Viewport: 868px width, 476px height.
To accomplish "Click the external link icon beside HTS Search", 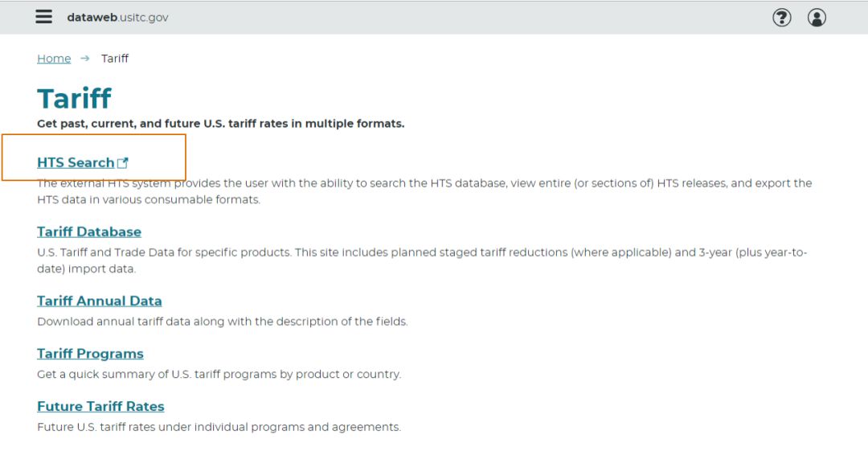I will [x=123, y=163].
